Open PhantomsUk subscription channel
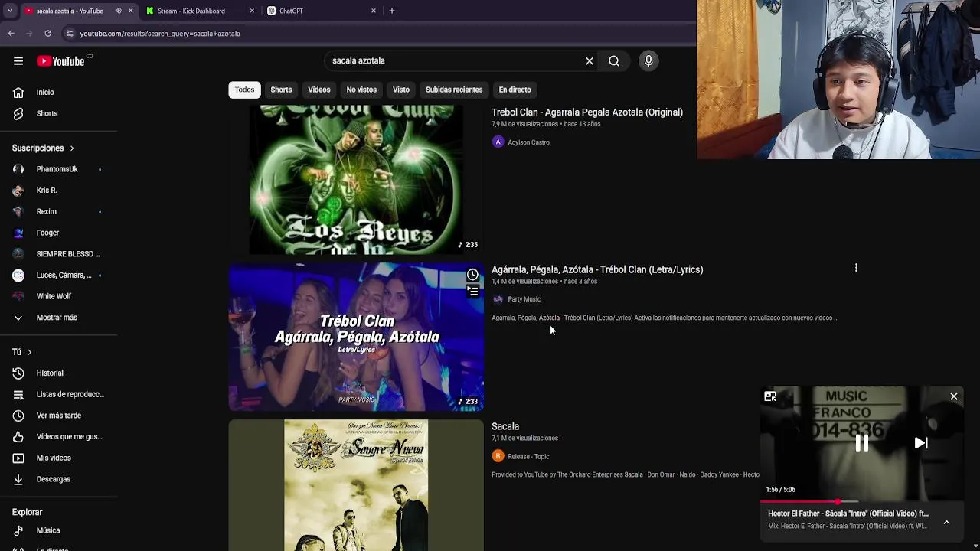 (x=58, y=169)
